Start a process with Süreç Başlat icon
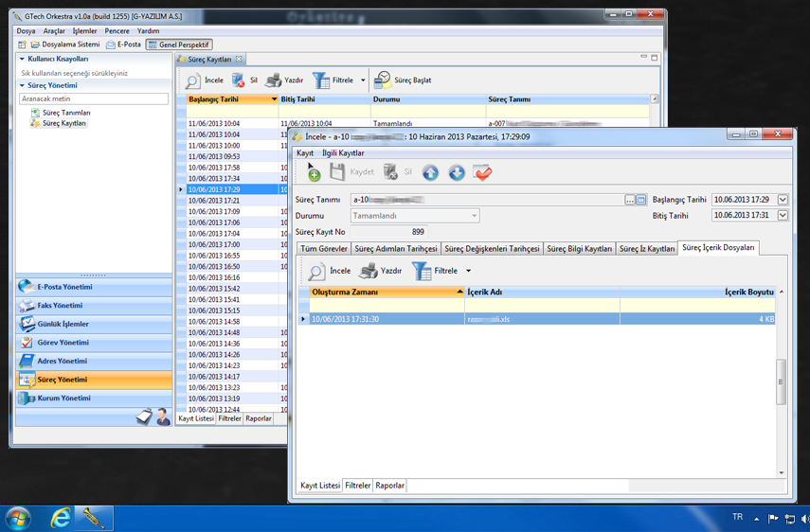This screenshot has width=810, height=532. (383, 80)
